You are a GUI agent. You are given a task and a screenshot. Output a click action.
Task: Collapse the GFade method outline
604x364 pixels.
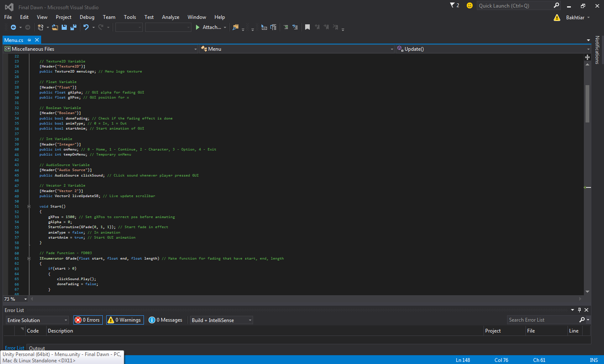(x=29, y=258)
